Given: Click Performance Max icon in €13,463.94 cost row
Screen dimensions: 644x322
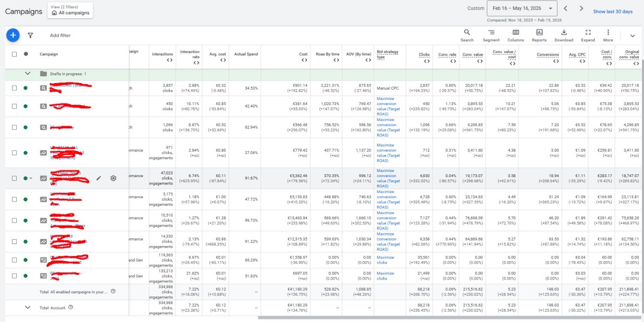Looking at the screenshot, I should [x=43, y=220].
